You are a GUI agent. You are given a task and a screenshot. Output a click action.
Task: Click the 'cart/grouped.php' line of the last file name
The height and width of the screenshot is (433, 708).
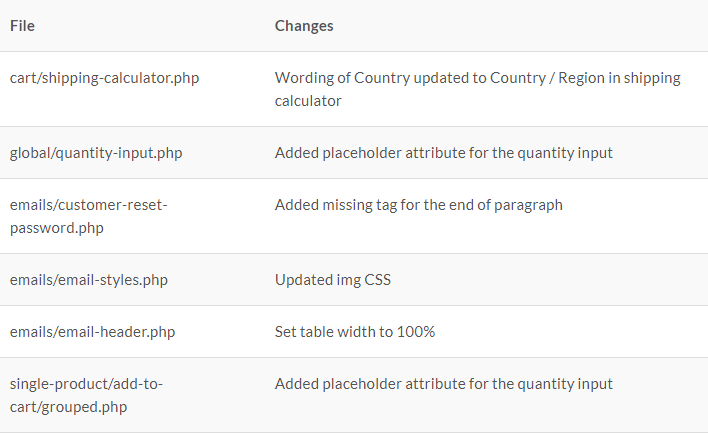tap(68, 407)
